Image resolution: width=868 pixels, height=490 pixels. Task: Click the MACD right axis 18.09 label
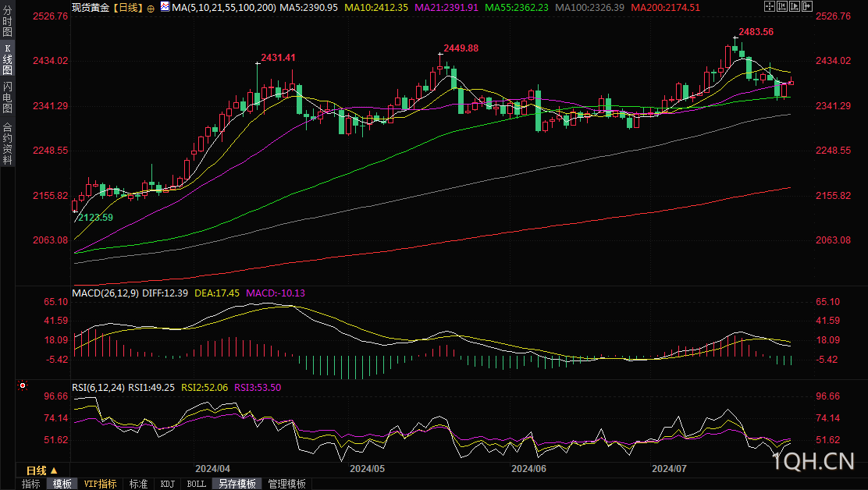pyautogui.click(x=827, y=340)
